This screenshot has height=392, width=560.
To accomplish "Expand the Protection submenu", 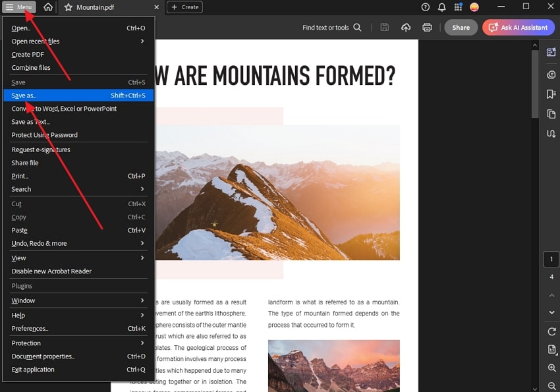I will point(78,343).
